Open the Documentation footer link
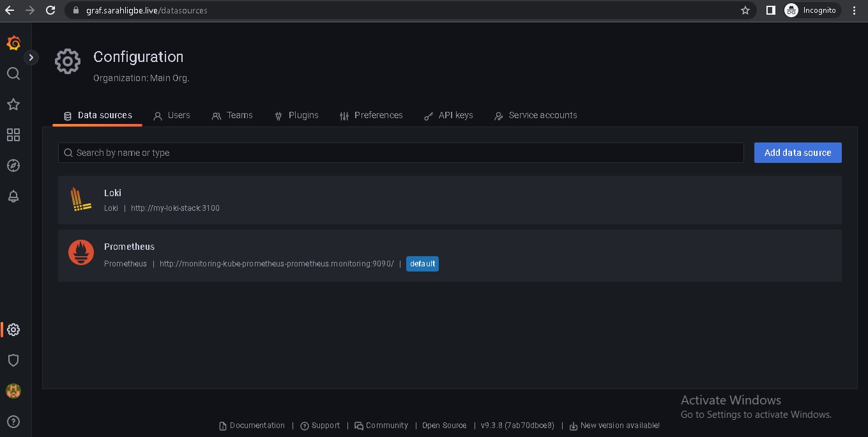 252,425
